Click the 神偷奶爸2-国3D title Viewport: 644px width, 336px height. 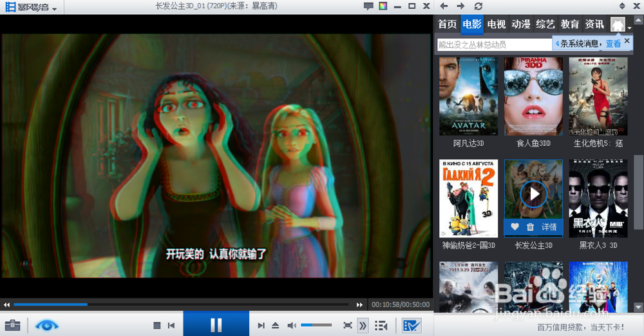tap(469, 245)
